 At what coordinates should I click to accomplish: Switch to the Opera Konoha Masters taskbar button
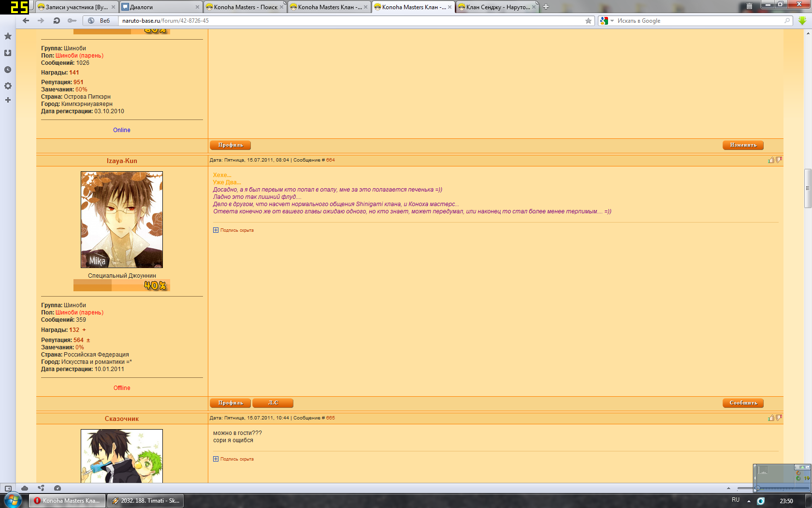tap(67, 501)
